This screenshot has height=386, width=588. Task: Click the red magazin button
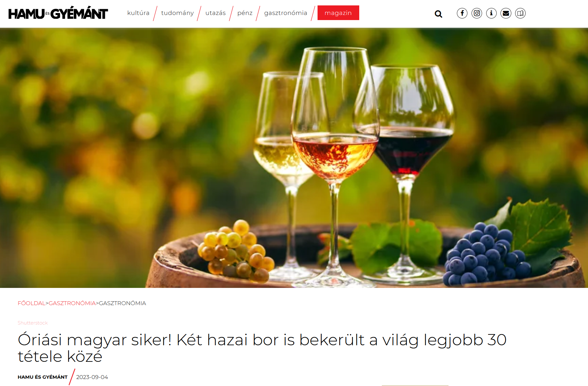pyautogui.click(x=338, y=13)
